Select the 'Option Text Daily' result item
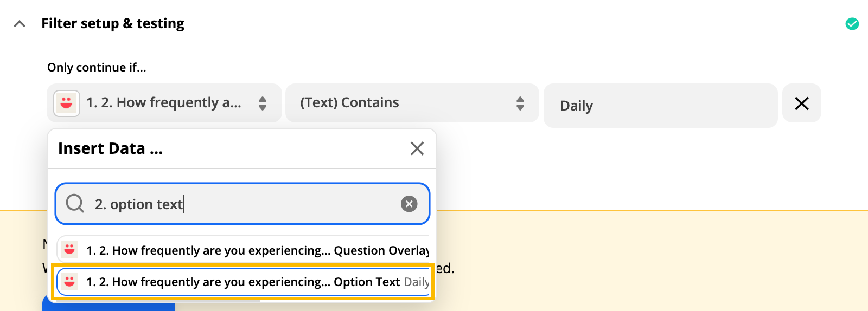 [243, 282]
